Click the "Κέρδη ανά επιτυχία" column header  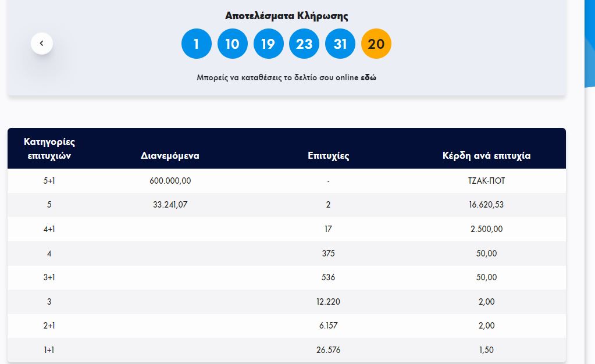pyautogui.click(x=486, y=156)
